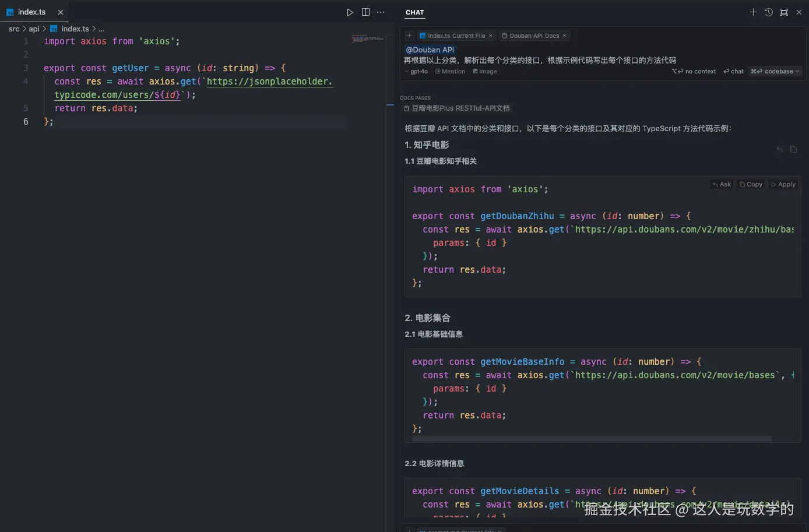
Task: Expand chat panel to full view icon
Action: [x=784, y=12]
